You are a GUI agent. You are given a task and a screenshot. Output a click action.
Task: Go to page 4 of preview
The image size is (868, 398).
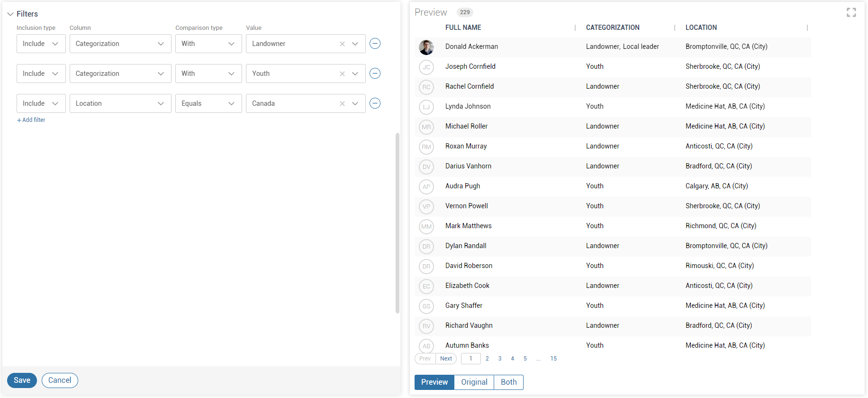[x=513, y=359]
